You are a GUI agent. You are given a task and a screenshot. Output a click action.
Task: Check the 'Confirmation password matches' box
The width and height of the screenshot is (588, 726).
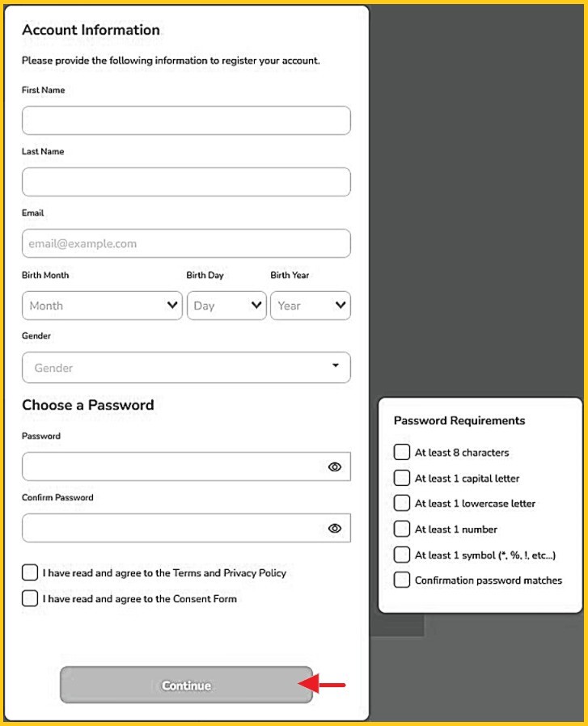point(402,580)
